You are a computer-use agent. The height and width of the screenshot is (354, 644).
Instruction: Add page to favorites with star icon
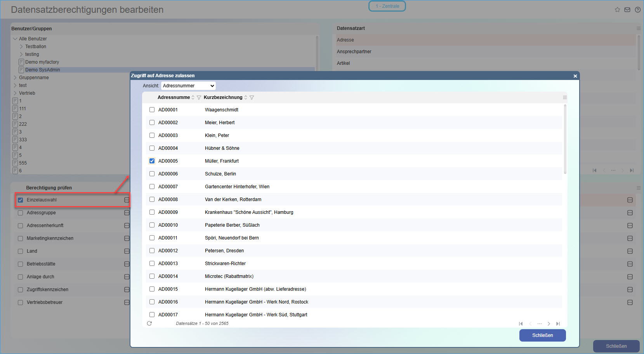point(617,10)
